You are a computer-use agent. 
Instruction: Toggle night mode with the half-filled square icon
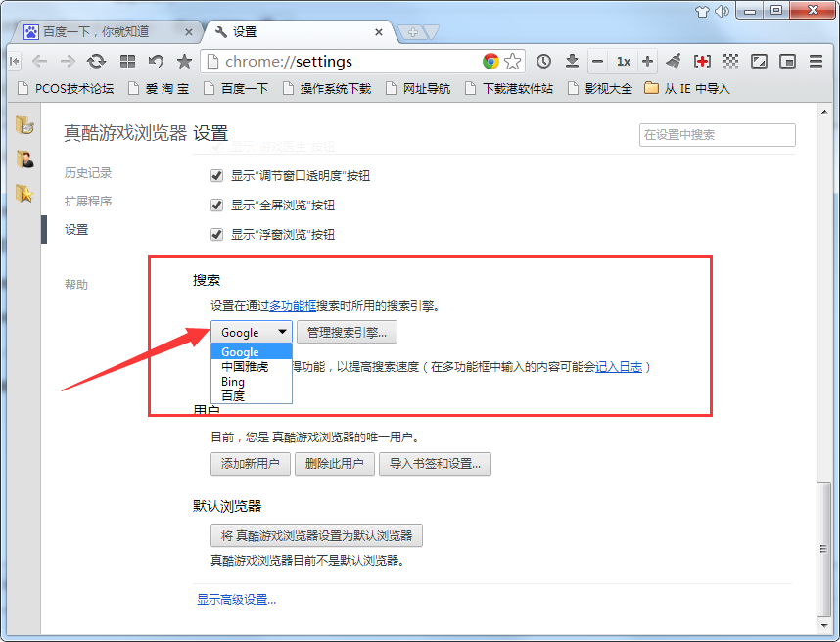tap(759, 61)
